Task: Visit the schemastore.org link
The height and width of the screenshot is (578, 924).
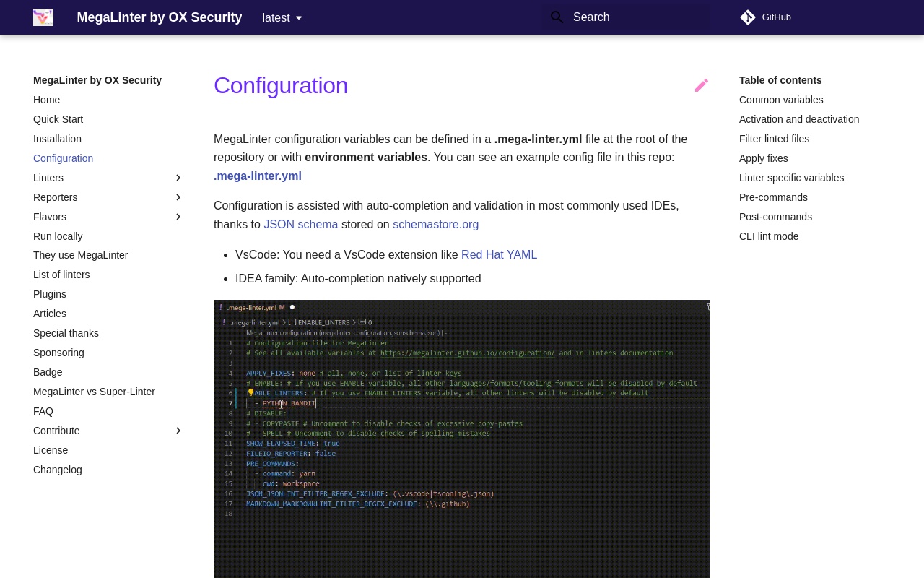Action: click(435, 224)
